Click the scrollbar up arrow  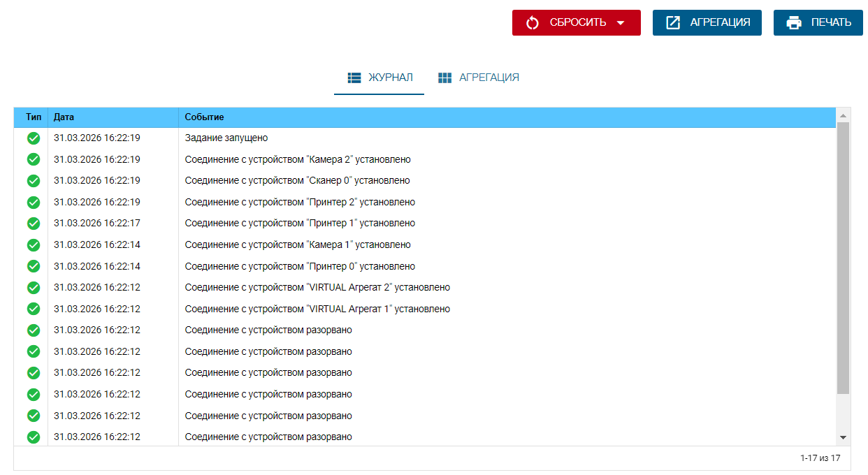click(844, 115)
